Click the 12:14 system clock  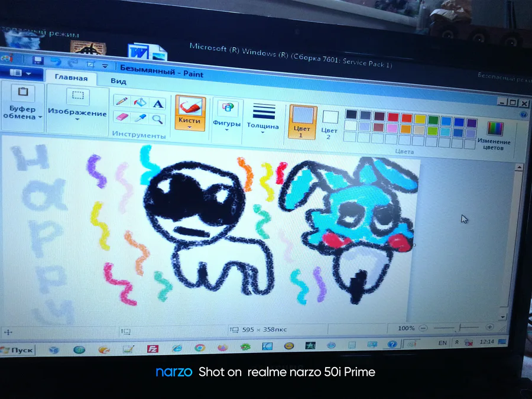[x=487, y=342]
